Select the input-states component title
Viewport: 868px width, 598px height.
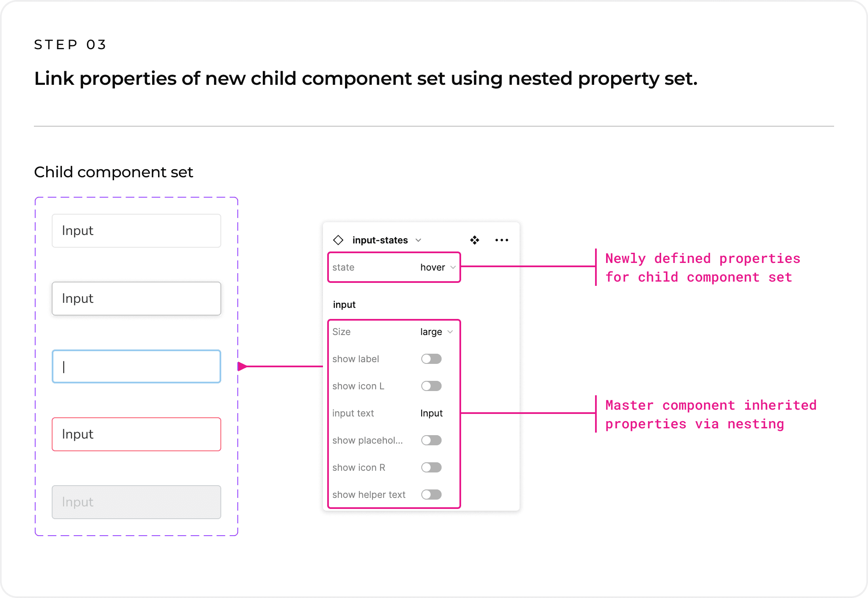[380, 240]
